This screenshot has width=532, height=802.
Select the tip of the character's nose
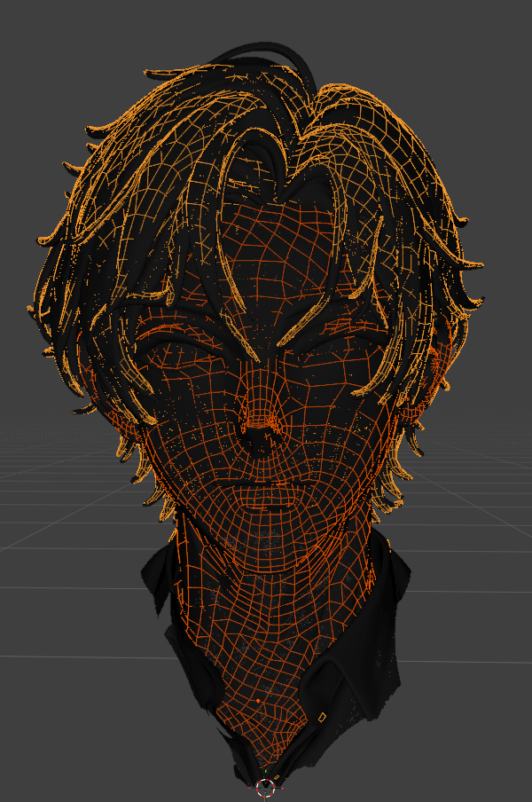261,435
